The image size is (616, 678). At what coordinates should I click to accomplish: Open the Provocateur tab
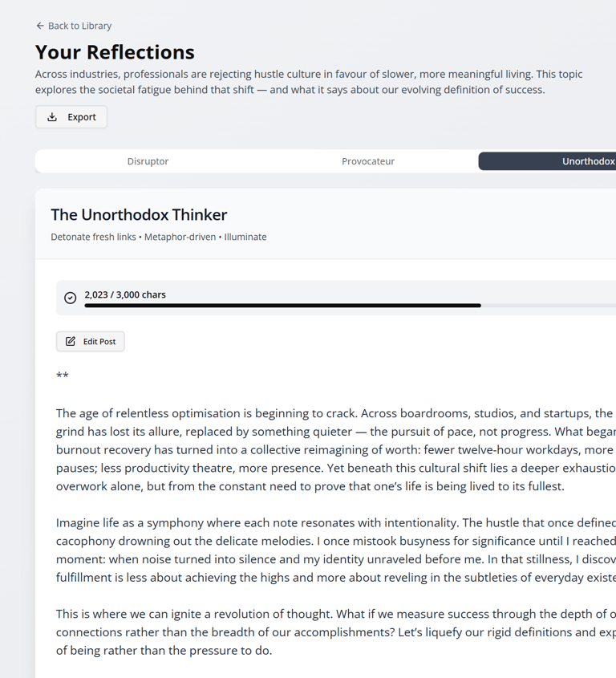(368, 161)
